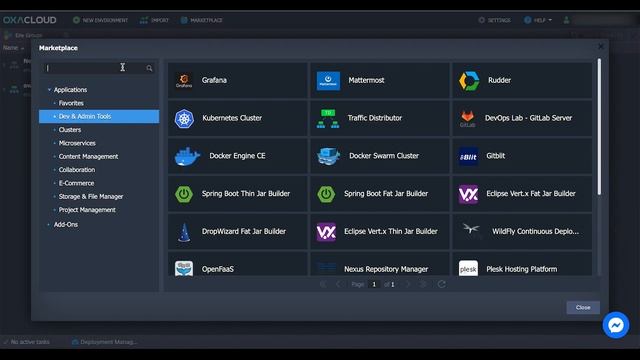The image size is (640, 360).
Task: Click the Kubernetes Cluster wheel icon
Action: [184, 118]
